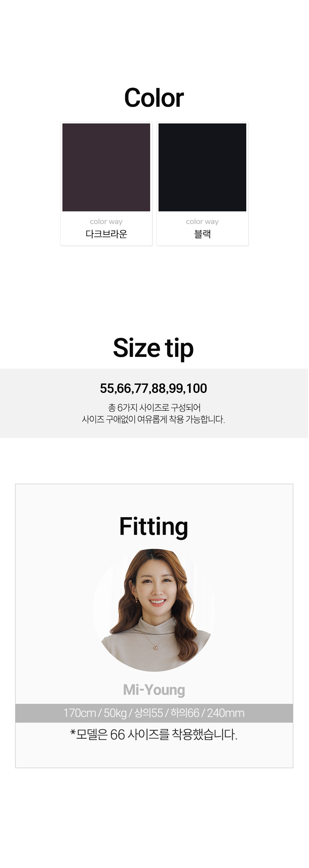Viewport: 309px width, 868px height.
Task: Select the dark brown color swatch
Action: tap(106, 167)
